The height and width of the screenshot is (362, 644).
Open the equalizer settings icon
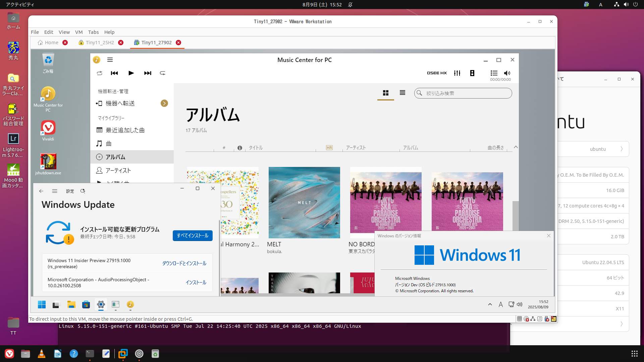pos(457,73)
